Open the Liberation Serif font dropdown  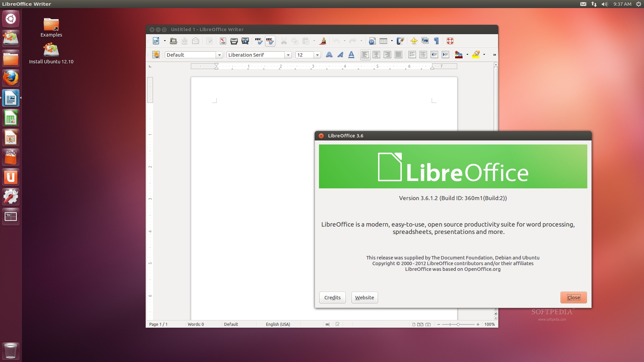pos(288,55)
